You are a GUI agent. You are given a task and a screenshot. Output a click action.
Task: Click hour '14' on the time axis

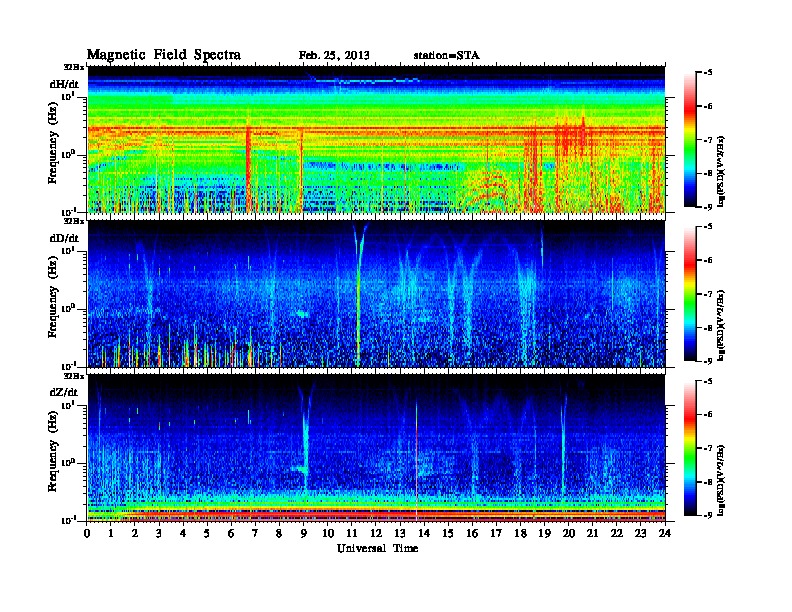click(424, 533)
